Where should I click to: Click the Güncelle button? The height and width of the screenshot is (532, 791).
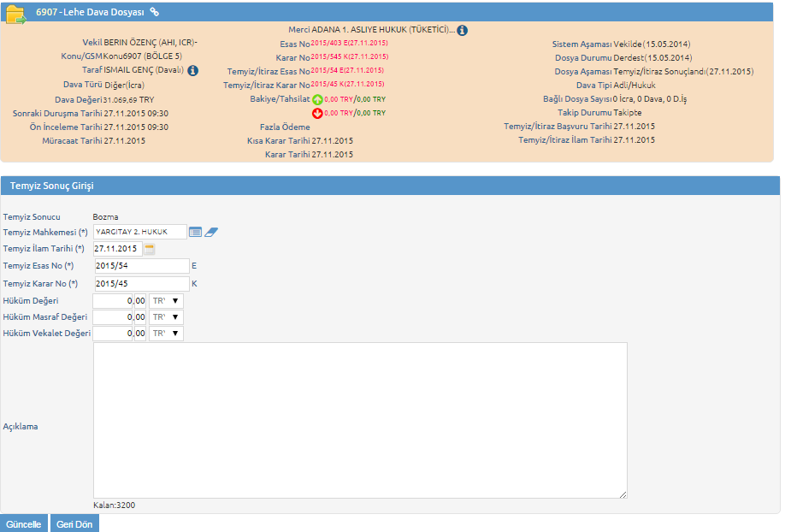(24, 524)
